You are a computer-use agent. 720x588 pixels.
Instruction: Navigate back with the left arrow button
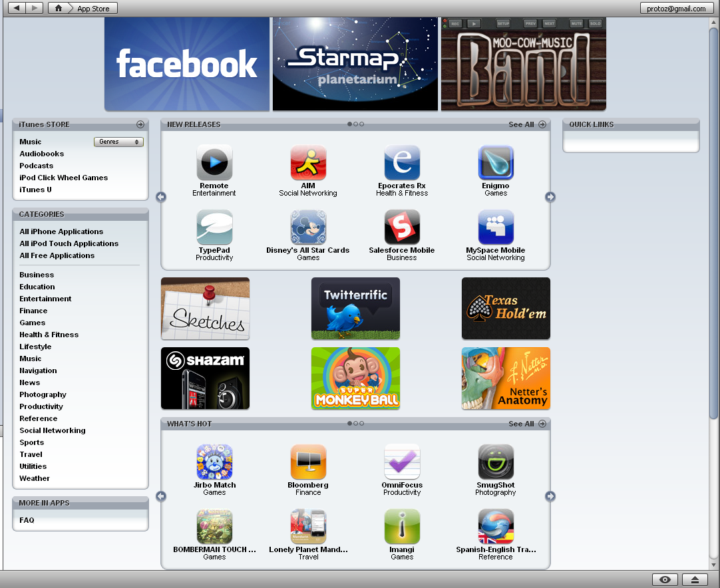tap(17, 8)
